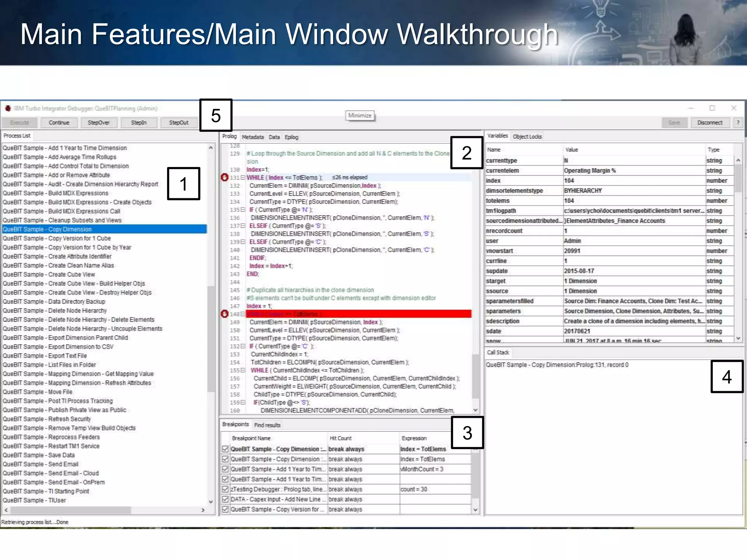This screenshot has height=560, width=747.
Task: Collapse the ELSEIF block at line 139
Action: tap(243, 242)
